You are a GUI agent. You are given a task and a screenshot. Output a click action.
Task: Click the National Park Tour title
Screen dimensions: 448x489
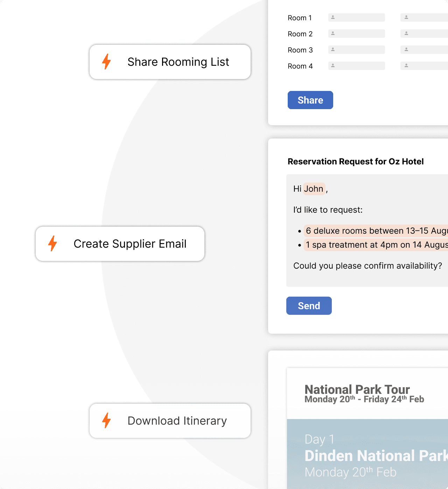point(357,389)
